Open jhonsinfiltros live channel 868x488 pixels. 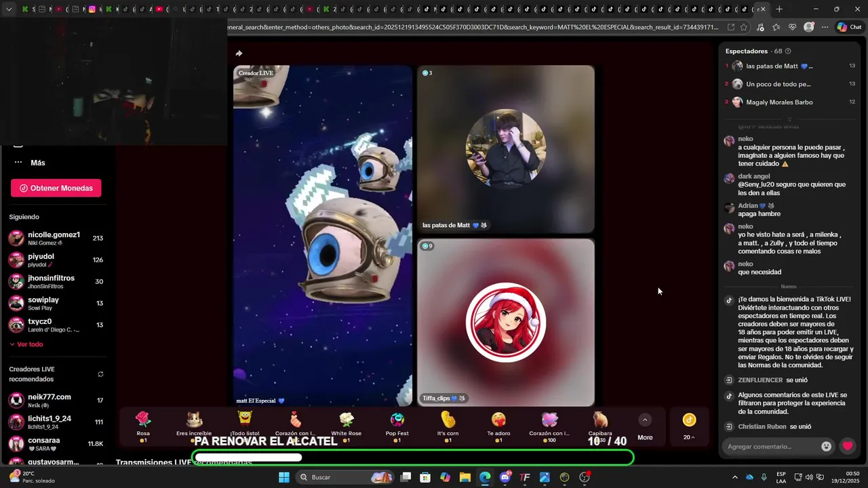[56, 282]
